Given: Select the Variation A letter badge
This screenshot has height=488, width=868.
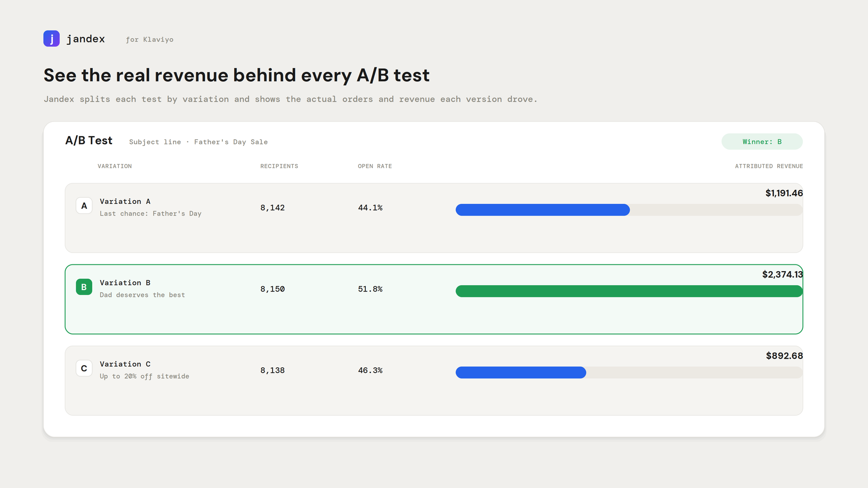Looking at the screenshot, I should [84, 206].
